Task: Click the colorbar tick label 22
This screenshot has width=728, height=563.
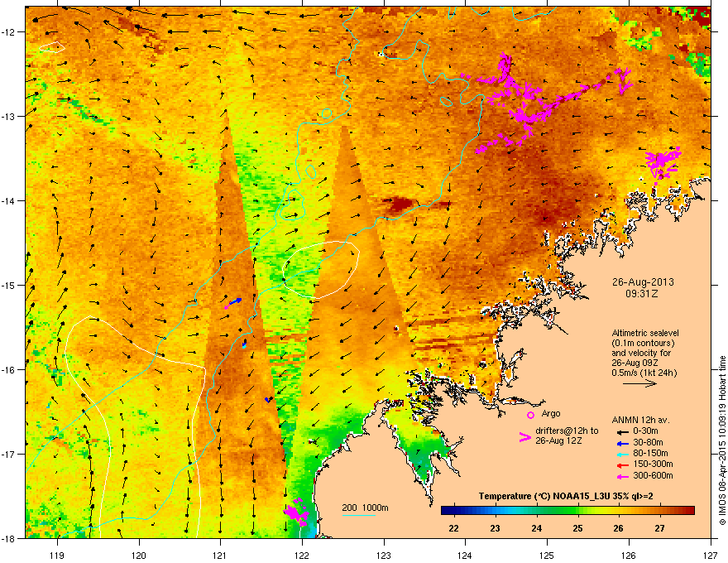Action: click(453, 528)
